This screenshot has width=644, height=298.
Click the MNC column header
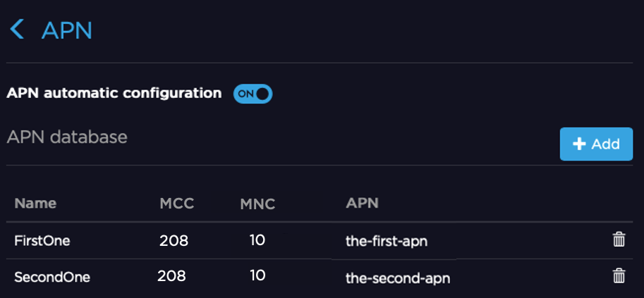tap(257, 204)
